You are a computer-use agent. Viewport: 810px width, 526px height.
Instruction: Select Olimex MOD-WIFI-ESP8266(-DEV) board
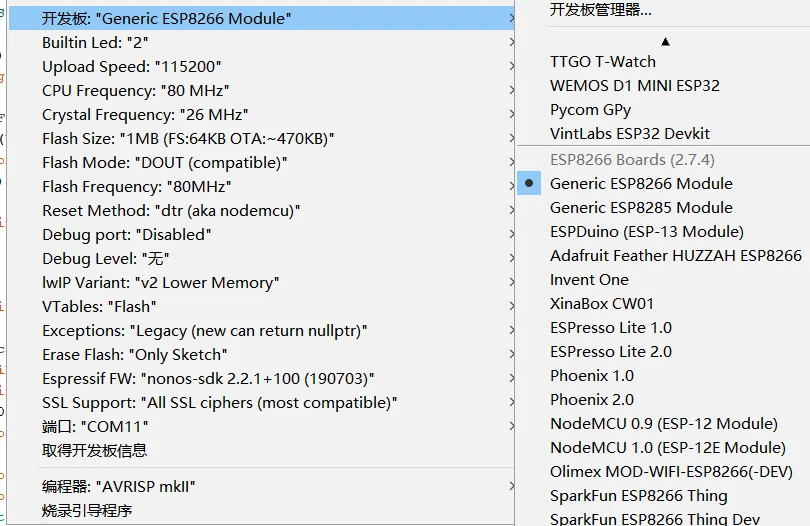671,472
